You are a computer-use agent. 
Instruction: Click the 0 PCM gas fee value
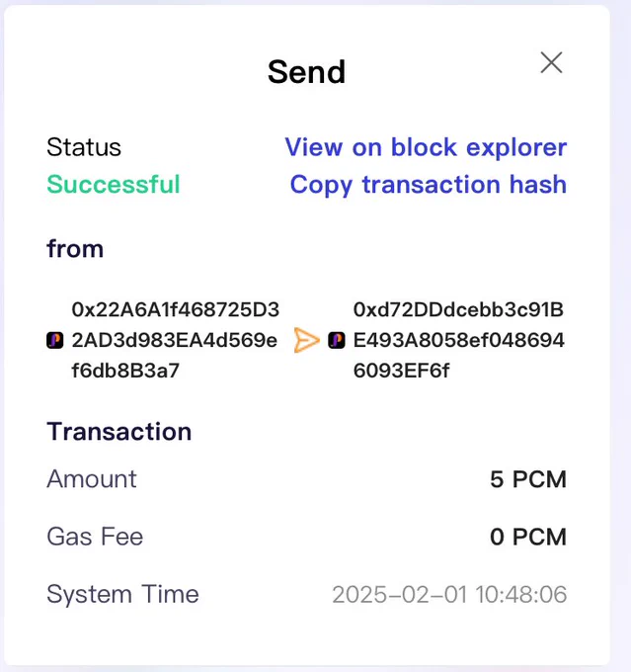528,537
